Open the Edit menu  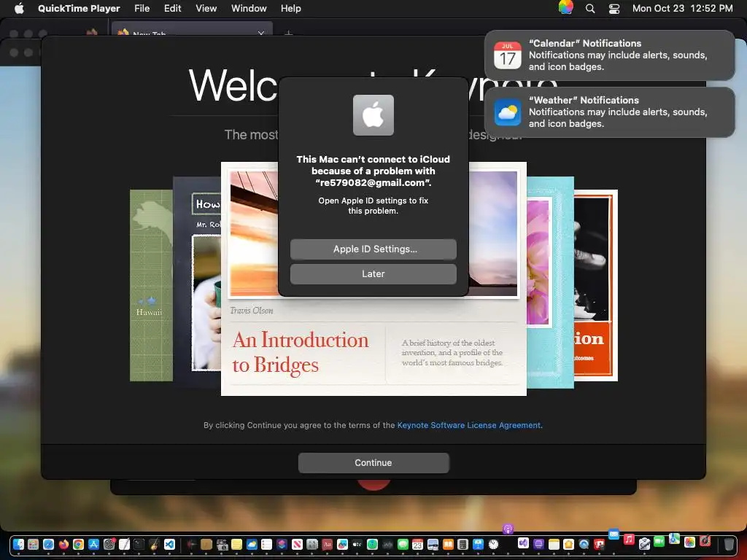coord(172,9)
